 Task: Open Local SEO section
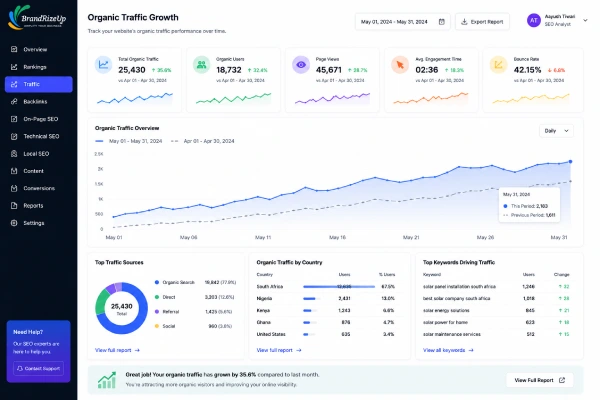pyautogui.click(x=39, y=153)
